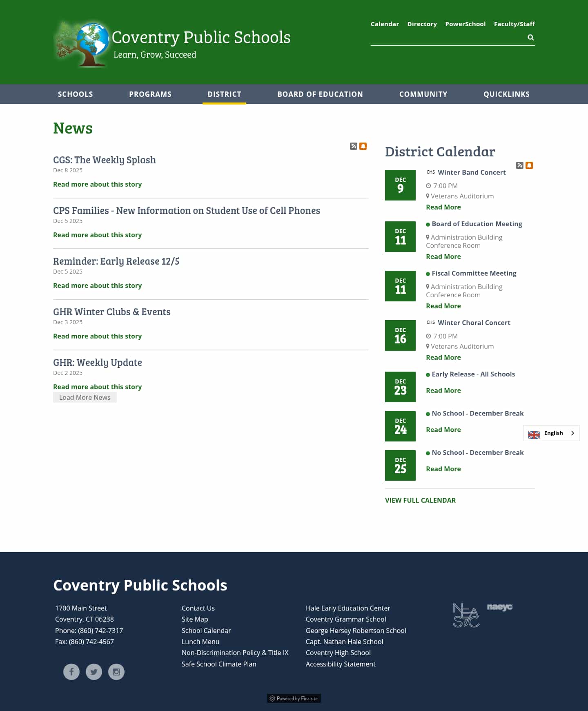Open GHR Winter Clubs & Events headline
Image resolution: width=588 pixels, height=711 pixels.
(x=112, y=312)
